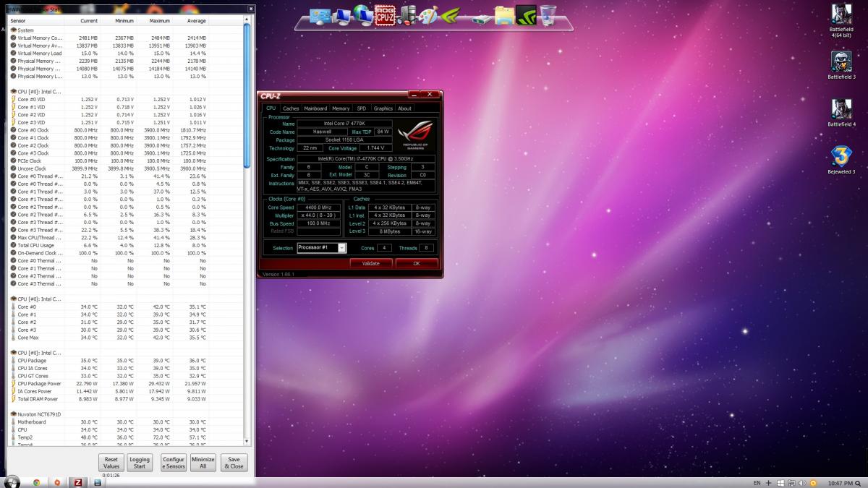
Task: Open the folder icon in the dock
Action: [x=504, y=15]
